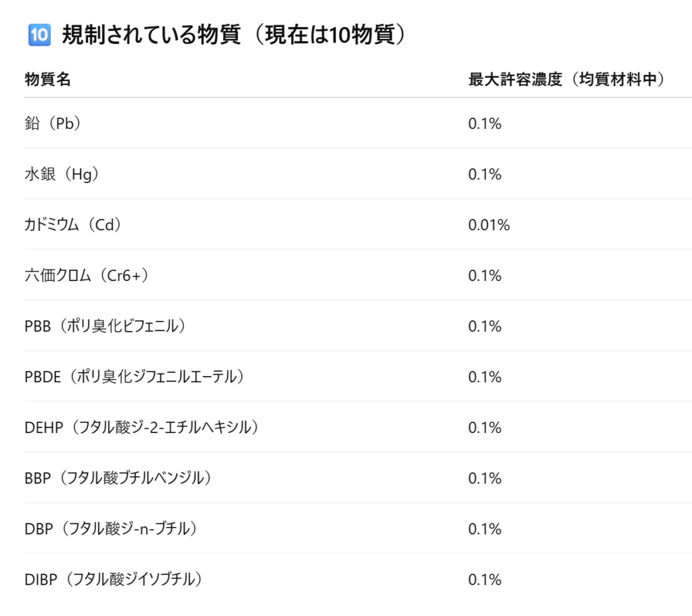Click the PBB（ポリ臭化ビフェニル）entry
Viewport: 692px width, 616px height.
pos(105,326)
